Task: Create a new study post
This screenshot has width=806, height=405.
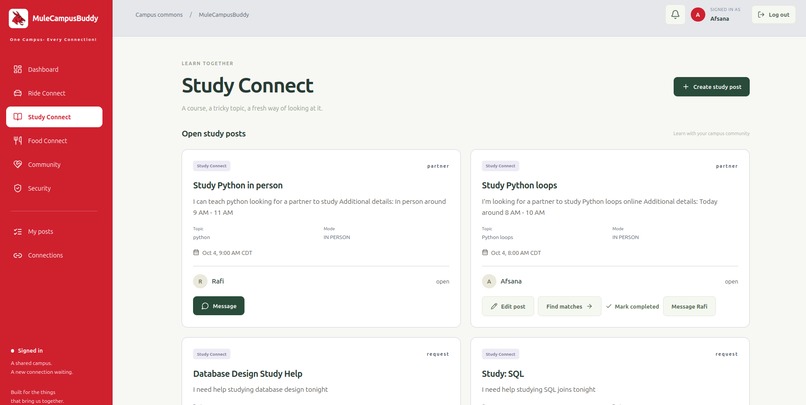Action: (711, 87)
